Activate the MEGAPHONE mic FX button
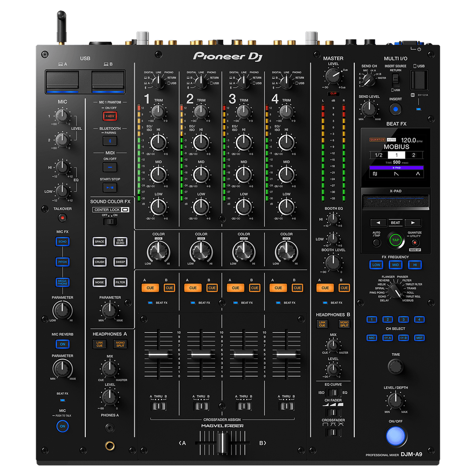Viewport: 476px width, 476px height. point(62,282)
